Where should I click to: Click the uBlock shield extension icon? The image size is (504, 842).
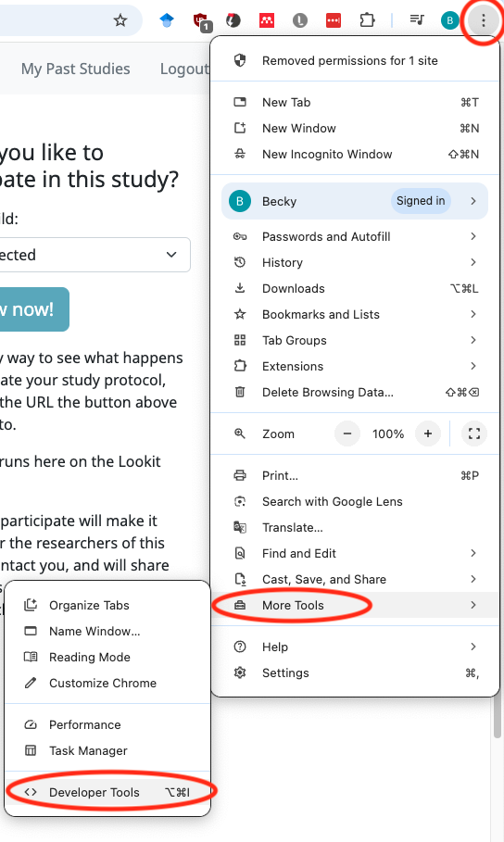(x=202, y=21)
